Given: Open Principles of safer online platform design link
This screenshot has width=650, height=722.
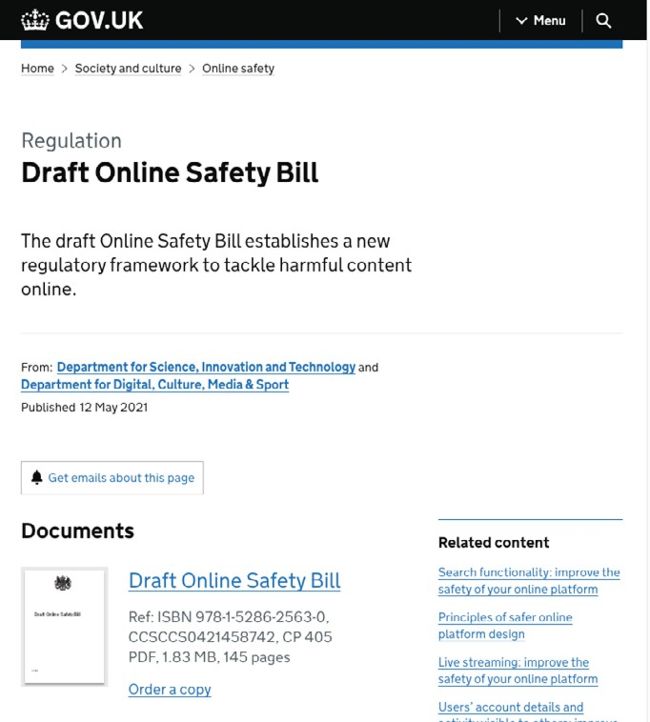Looking at the screenshot, I should [505, 625].
